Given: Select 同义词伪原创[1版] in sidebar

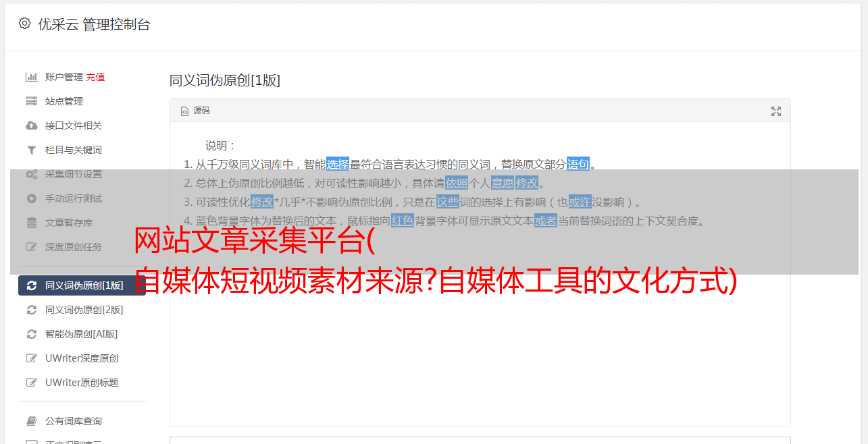Looking at the screenshot, I should pos(82,285).
